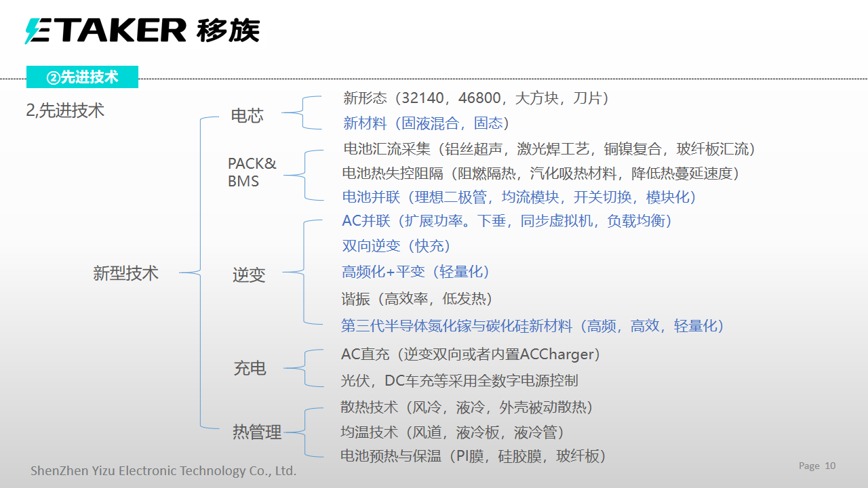Click the Page 10 number label

[x=817, y=466]
